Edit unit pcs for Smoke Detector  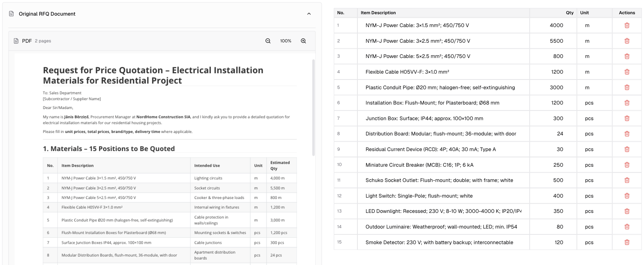tap(594, 242)
